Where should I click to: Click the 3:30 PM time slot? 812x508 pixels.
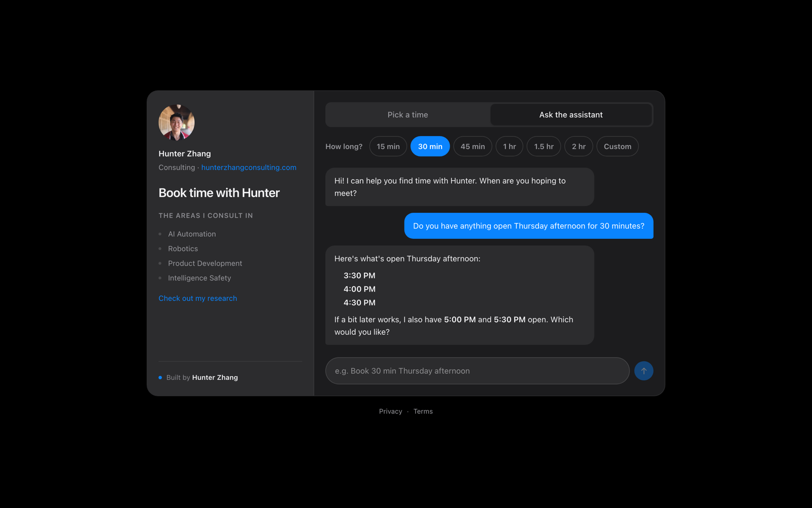tap(359, 275)
